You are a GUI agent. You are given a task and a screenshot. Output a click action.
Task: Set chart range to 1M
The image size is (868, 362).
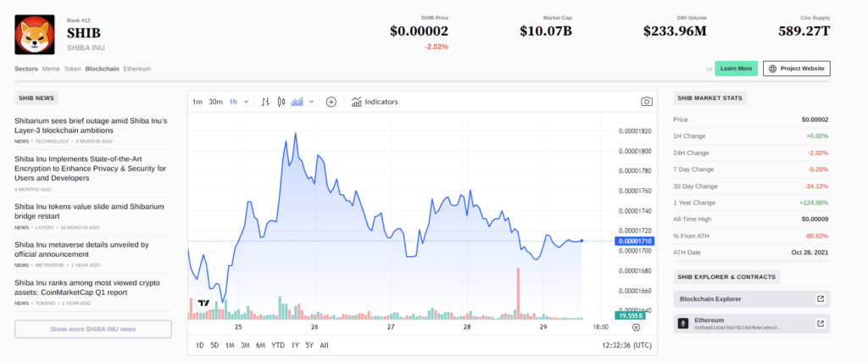click(x=230, y=345)
